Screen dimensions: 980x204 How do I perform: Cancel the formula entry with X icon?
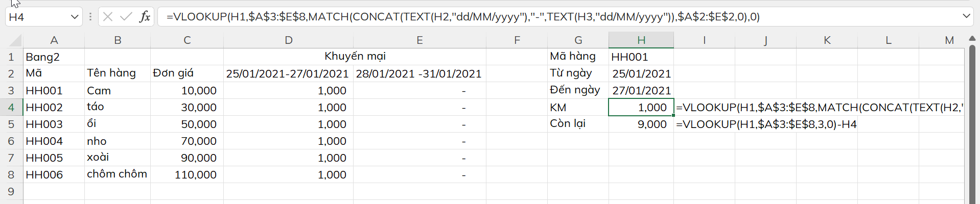(x=108, y=17)
